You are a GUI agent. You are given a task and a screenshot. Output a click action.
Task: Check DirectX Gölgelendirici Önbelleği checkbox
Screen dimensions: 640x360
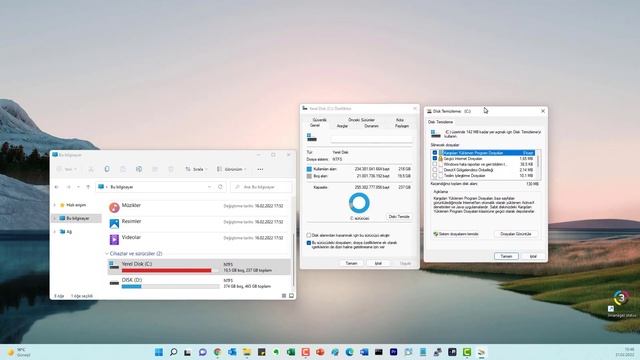click(x=435, y=170)
